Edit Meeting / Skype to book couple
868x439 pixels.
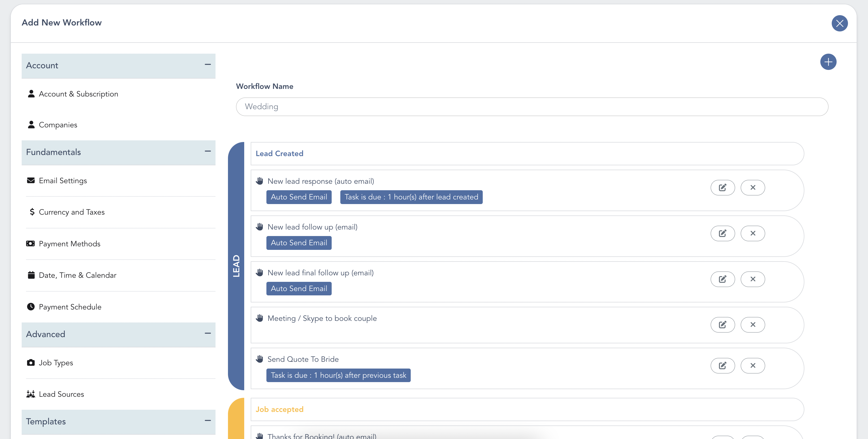(x=722, y=325)
